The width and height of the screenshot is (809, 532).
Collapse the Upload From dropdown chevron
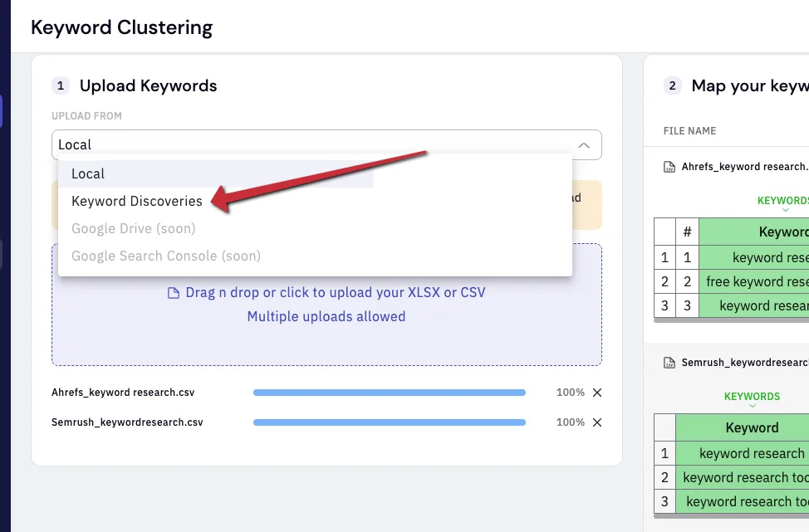click(x=584, y=145)
